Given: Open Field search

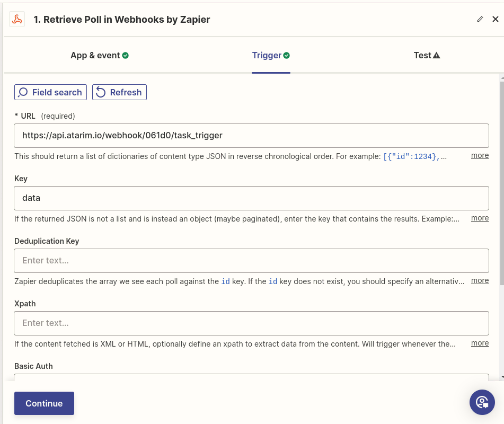Looking at the screenshot, I should coord(50,92).
